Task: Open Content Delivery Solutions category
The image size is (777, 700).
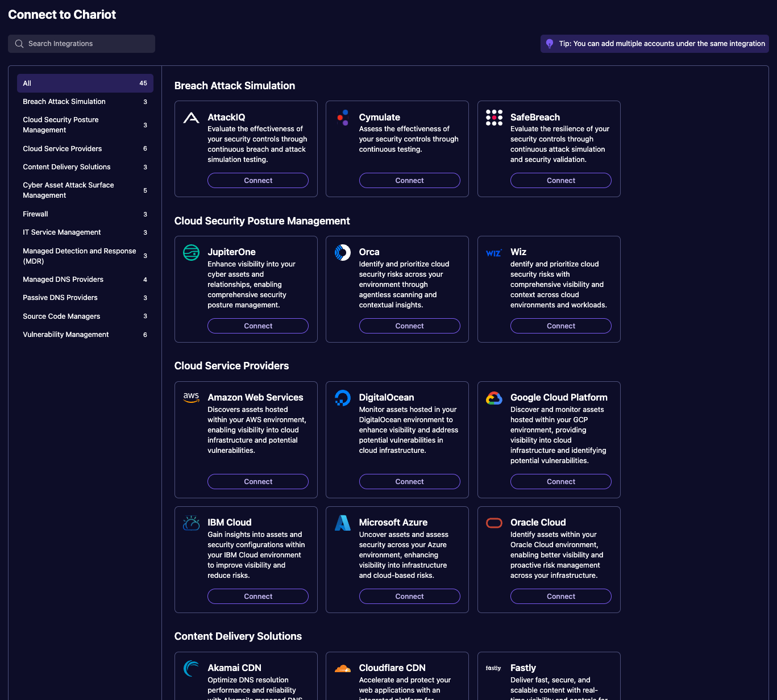Action: (x=85, y=167)
